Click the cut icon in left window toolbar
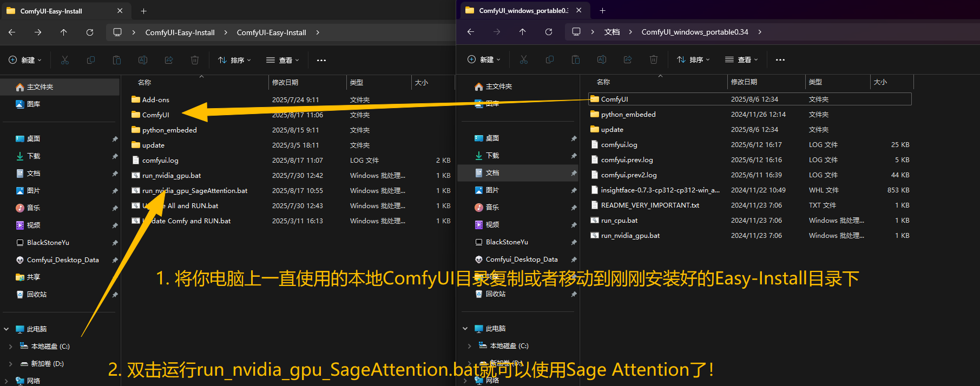Viewport: 980px width, 386px height. (x=65, y=60)
